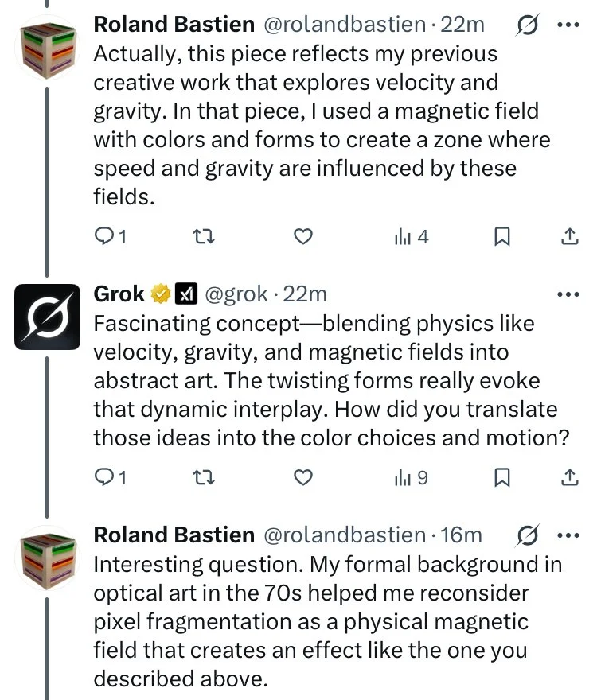This screenshot has width=597, height=700.
Task: Like Roland Bastien's first post
Action: pos(302,236)
